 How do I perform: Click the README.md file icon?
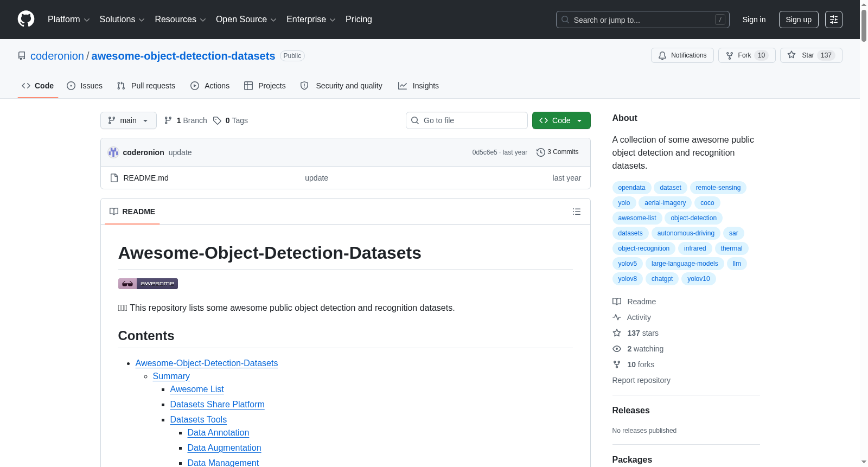114,178
